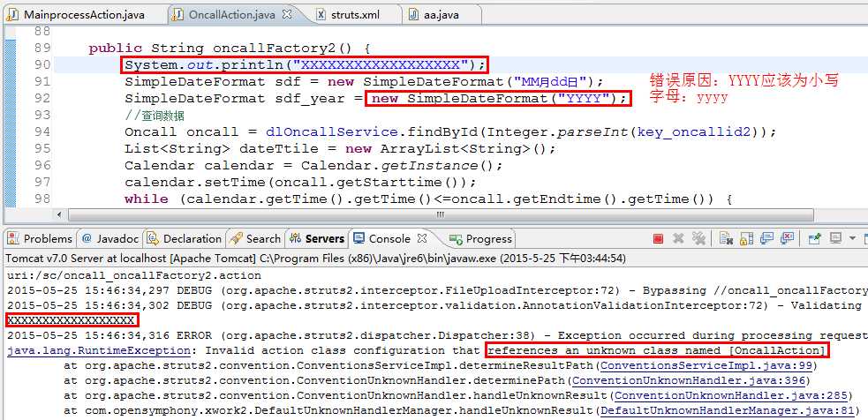Click editor horizontal scrollbar thumb

pos(441,214)
